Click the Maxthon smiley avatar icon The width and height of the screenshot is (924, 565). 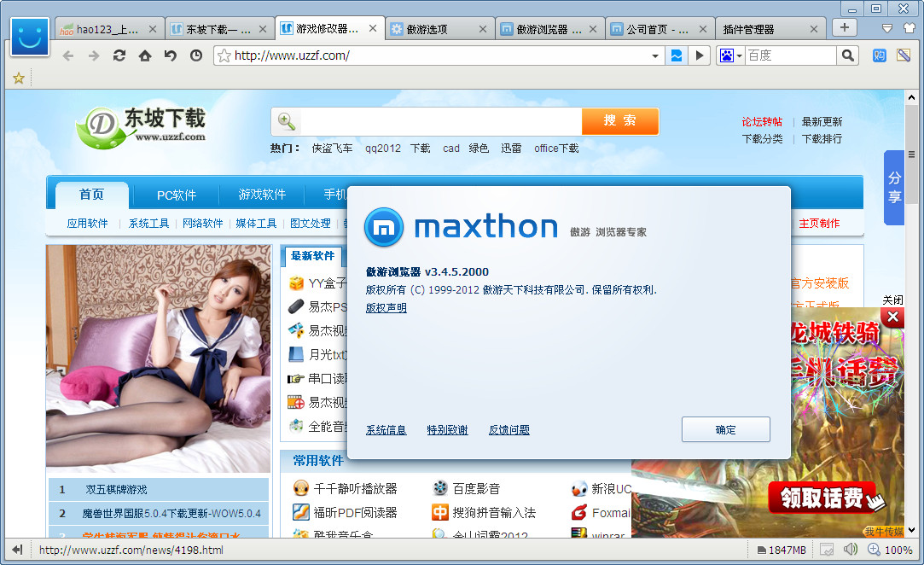[30, 37]
